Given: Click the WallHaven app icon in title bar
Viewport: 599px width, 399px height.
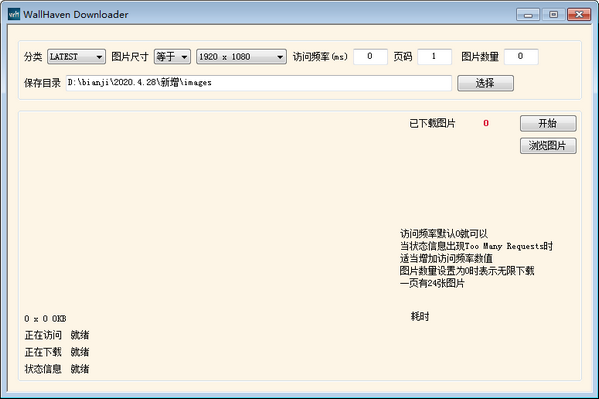Looking at the screenshot, I should [x=14, y=15].
